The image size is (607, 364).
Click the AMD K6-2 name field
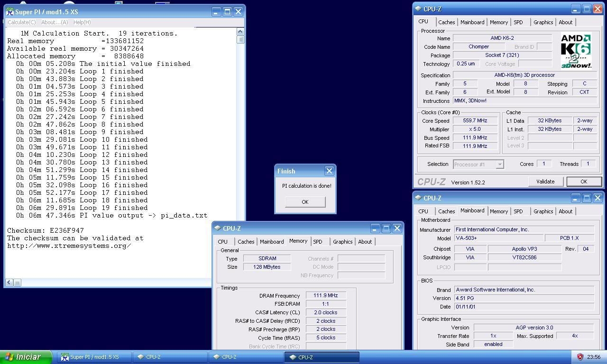click(x=502, y=38)
